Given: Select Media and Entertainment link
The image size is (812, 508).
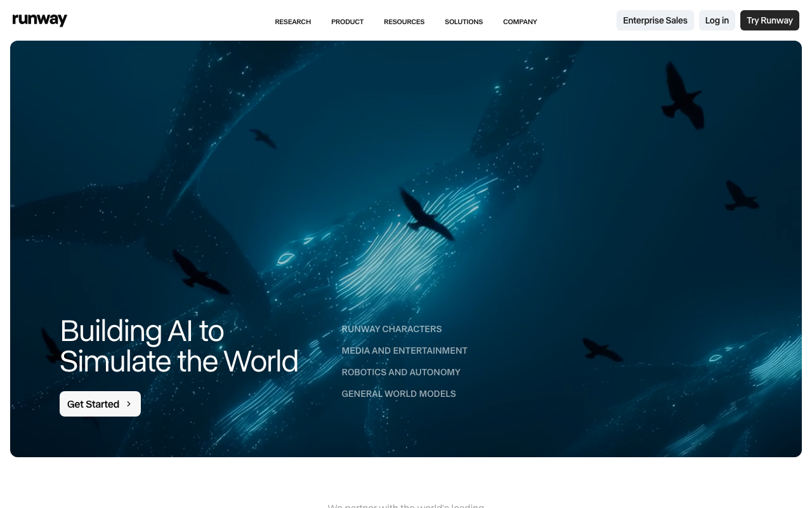Looking at the screenshot, I should coord(404,351).
